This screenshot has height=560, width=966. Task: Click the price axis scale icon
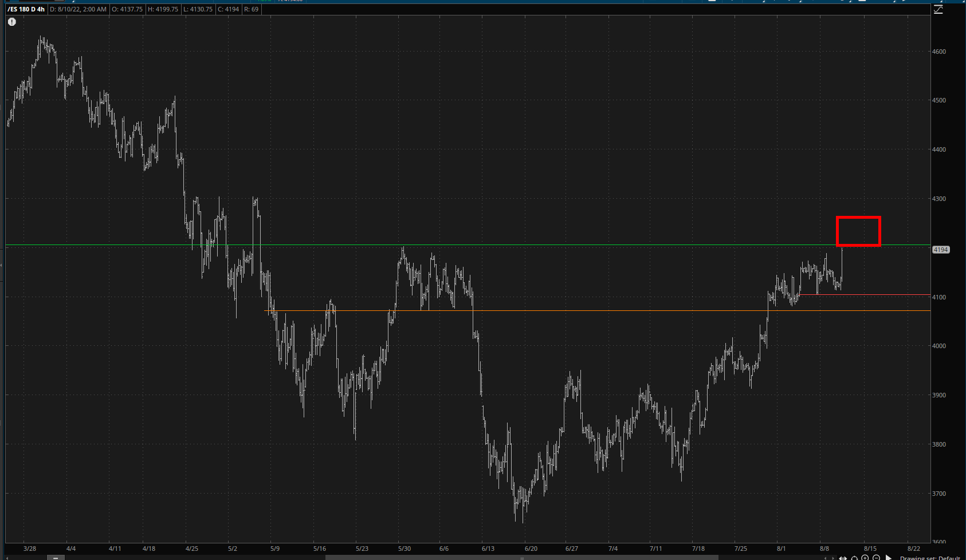[938, 9]
